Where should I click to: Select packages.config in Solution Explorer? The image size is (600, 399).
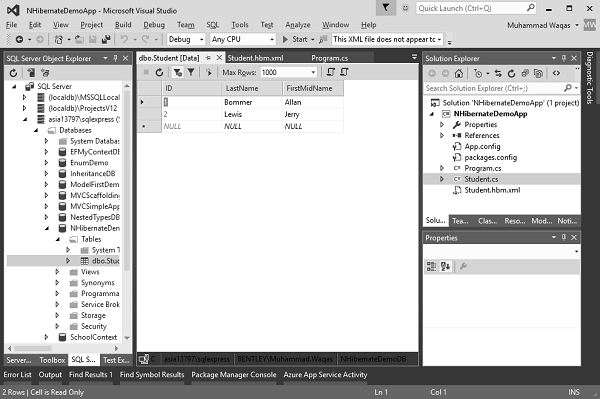point(491,158)
